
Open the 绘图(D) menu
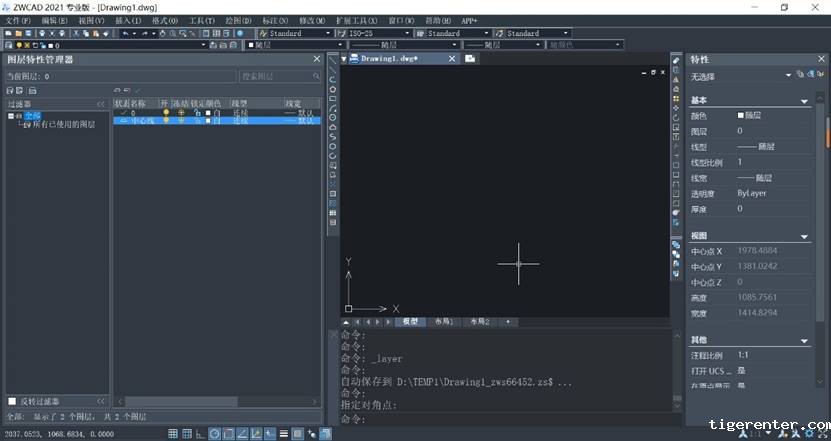239,20
